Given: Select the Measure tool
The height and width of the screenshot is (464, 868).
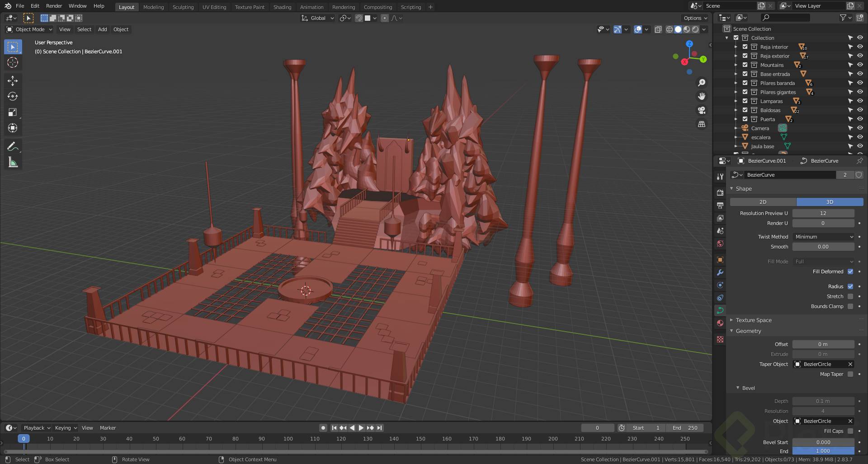Looking at the screenshot, I should (x=13, y=163).
